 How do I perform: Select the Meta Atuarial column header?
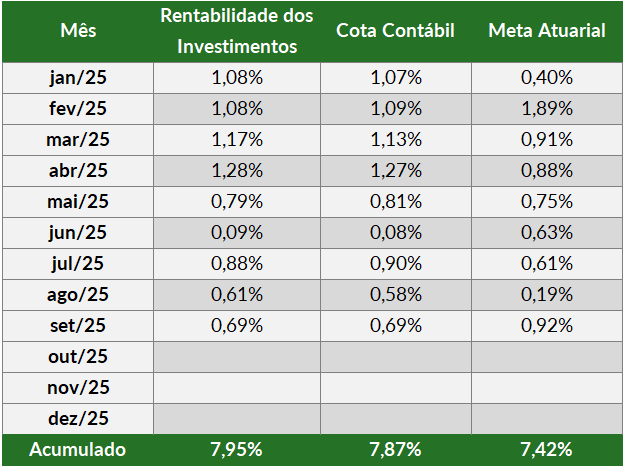pyautogui.click(x=546, y=31)
